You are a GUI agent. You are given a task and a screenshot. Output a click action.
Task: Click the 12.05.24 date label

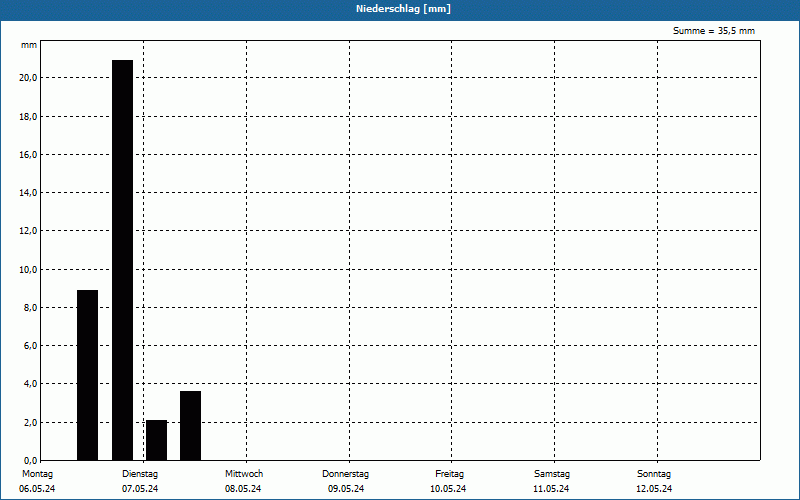654,489
